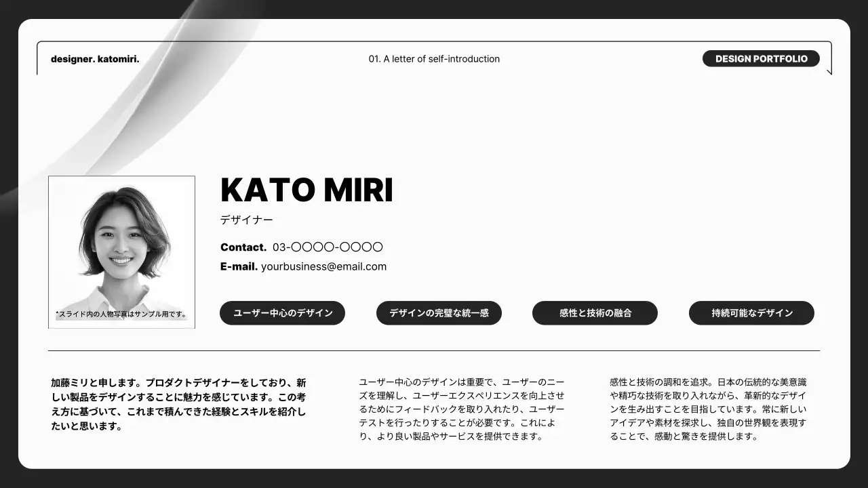Click the DESIGN PORTFOLIO badge
868x488 pixels.
point(761,58)
